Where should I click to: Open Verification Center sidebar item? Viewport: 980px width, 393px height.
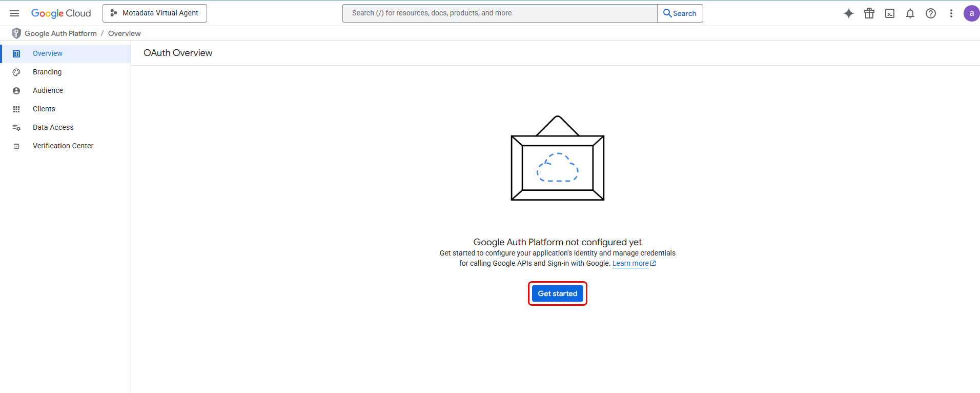pos(66,146)
